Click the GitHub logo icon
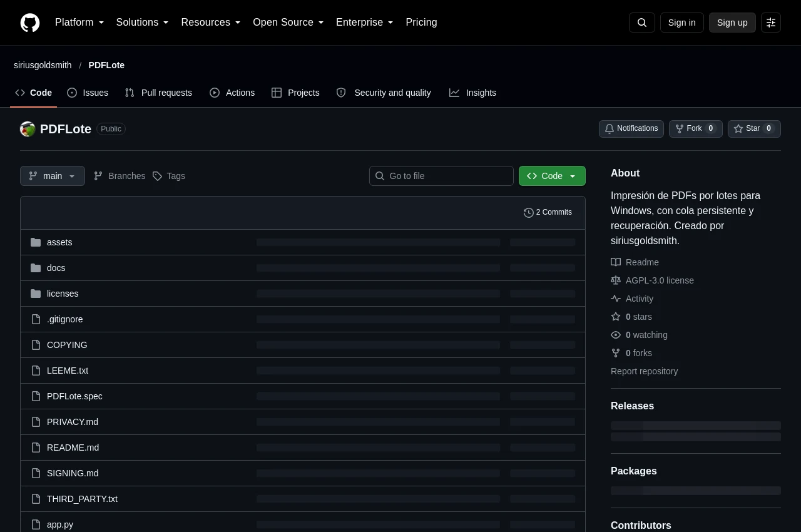Image resolution: width=801 pixels, height=532 pixels. 30,23
